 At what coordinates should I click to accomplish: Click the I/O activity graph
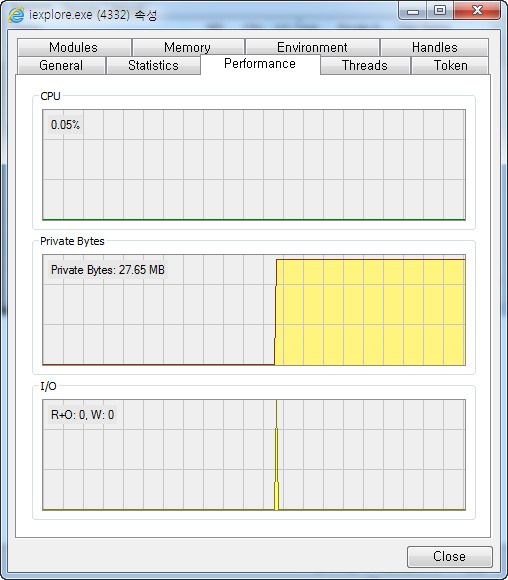[254, 455]
